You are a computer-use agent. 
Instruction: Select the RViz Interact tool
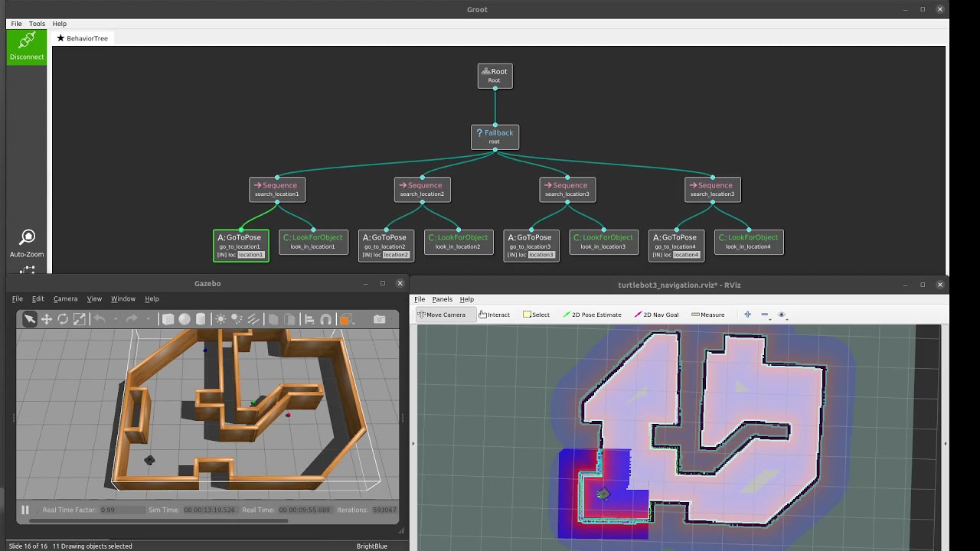tap(495, 315)
